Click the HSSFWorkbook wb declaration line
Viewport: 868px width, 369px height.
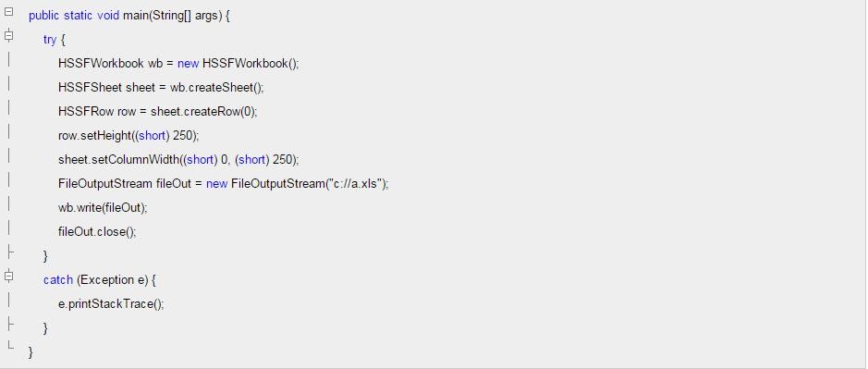[x=178, y=64]
